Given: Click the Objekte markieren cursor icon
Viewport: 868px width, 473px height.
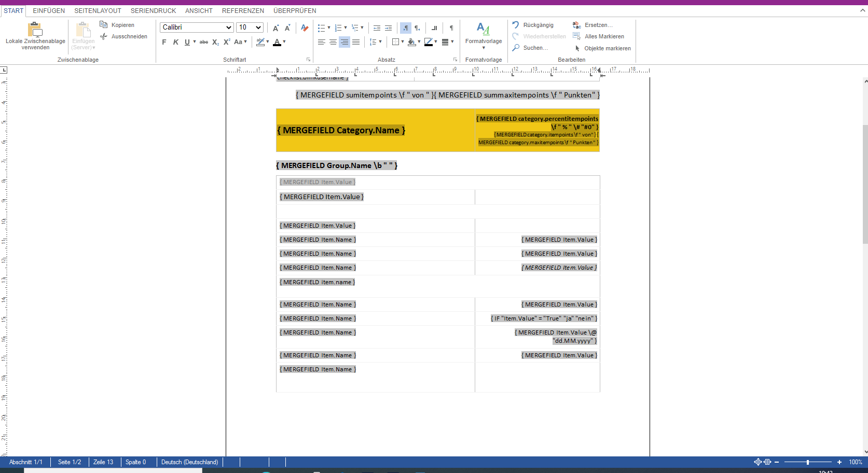Looking at the screenshot, I should pyautogui.click(x=577, y=48).
